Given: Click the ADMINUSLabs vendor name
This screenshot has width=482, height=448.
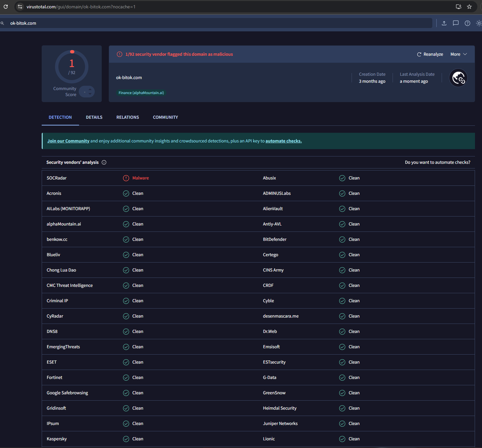Looking at the screenshot, I should click(x=277, y=193).
